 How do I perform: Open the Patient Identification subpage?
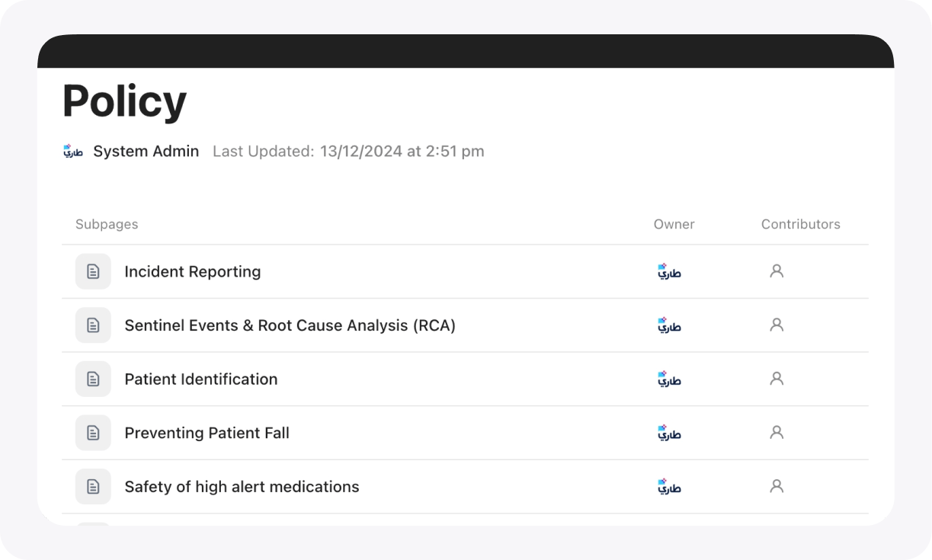click(x=201, y=379)
